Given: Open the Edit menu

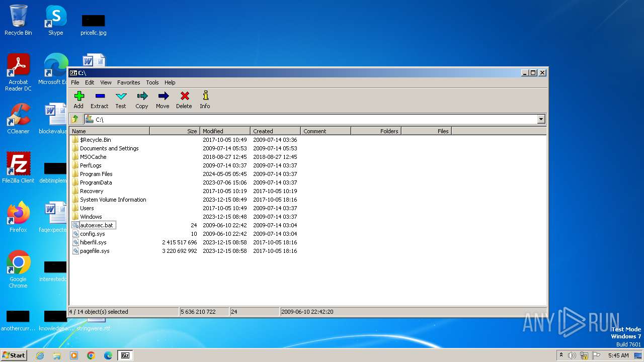Looking at the screenshot, I should [90, 82].
